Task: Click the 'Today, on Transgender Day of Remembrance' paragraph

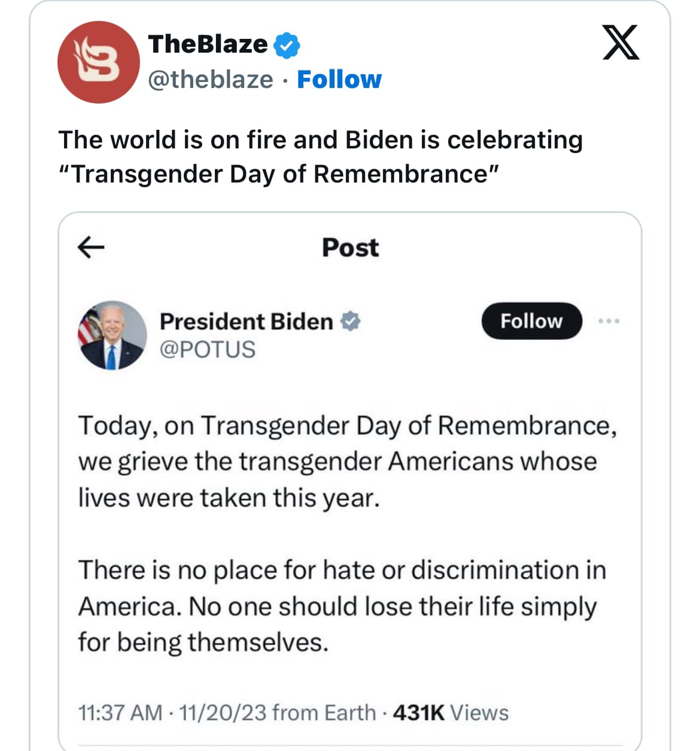Action: (348, 461)
